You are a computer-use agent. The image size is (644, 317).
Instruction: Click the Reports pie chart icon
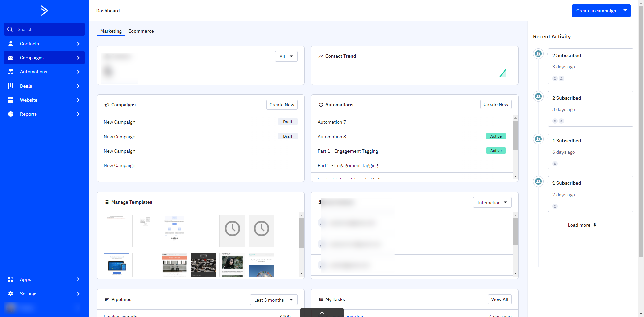[11, 114]
